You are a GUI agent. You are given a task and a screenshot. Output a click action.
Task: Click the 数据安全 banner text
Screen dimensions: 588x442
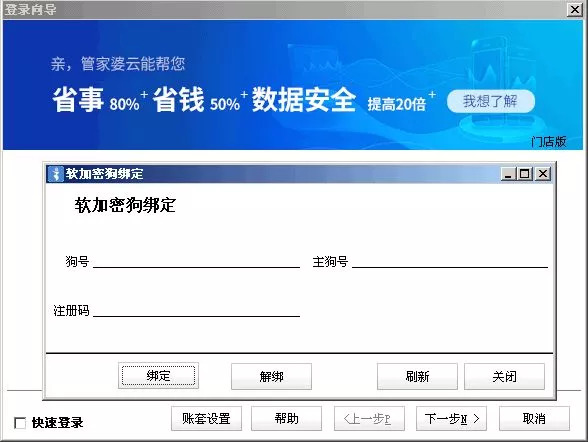[303, 100]
